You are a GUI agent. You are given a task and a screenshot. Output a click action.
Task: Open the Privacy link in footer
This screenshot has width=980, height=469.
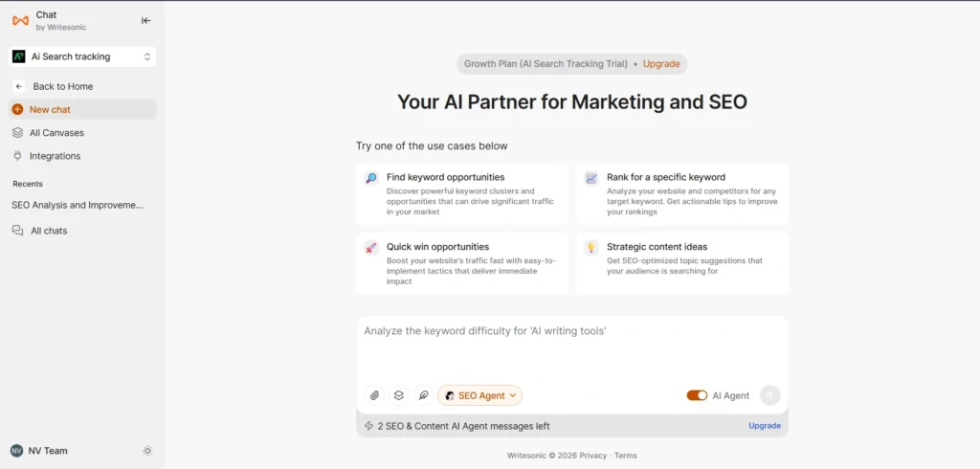pos(593,456)
